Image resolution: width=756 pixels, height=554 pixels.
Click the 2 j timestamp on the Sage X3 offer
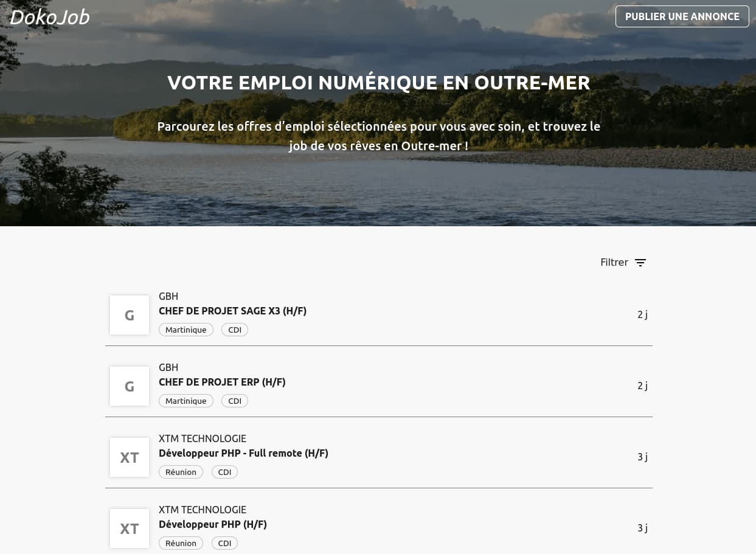pyautogui.click(x=642, y=314)
